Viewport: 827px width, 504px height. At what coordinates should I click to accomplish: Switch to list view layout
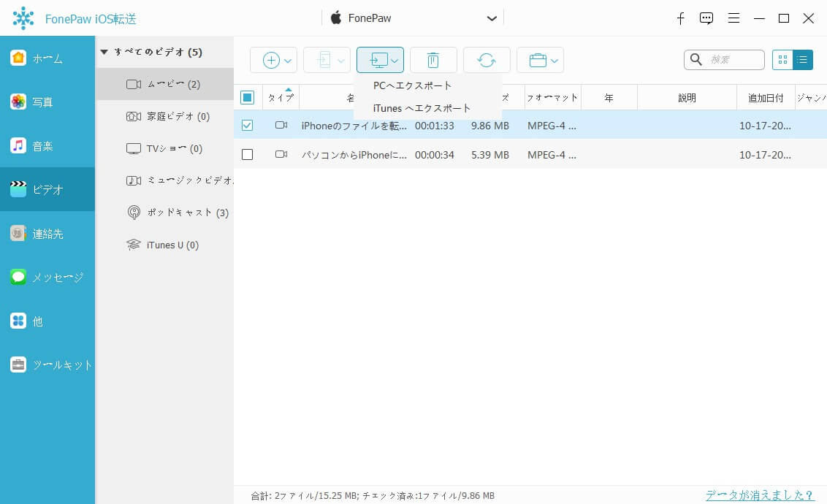point(802,60)
